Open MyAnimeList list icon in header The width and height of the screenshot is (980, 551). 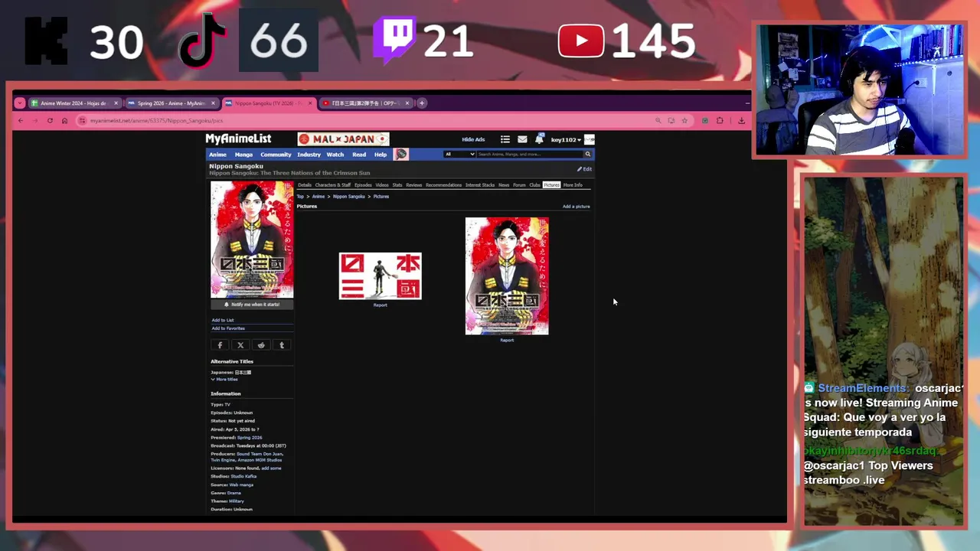coord(505,139)
